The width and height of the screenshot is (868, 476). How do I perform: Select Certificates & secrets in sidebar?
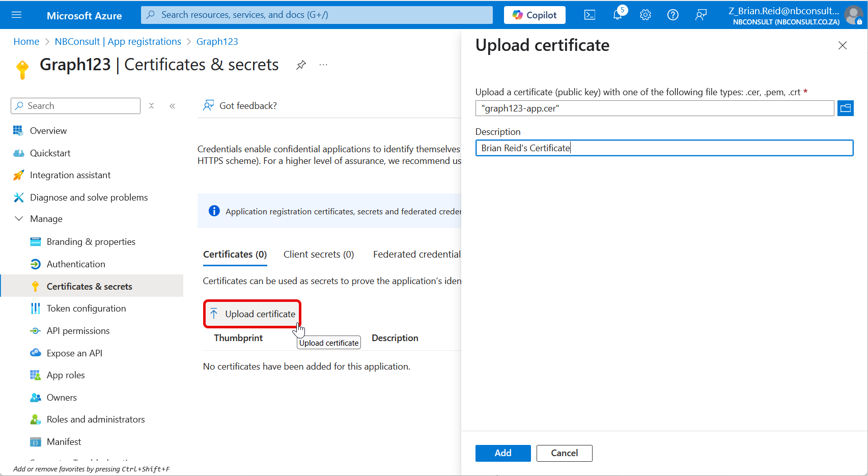(92, 286)
